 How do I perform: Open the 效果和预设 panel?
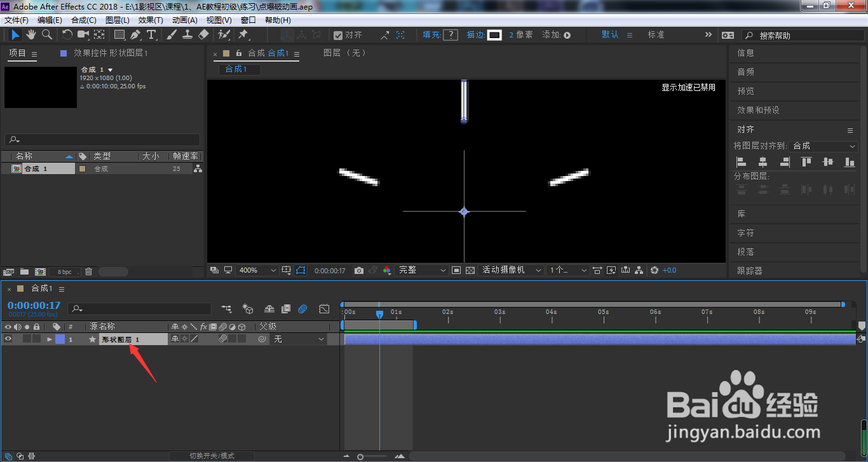(758, 110)
